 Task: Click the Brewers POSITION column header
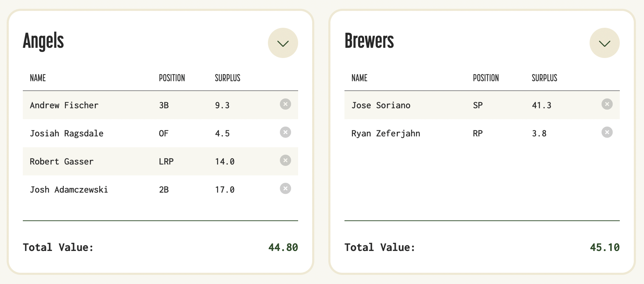486,78
